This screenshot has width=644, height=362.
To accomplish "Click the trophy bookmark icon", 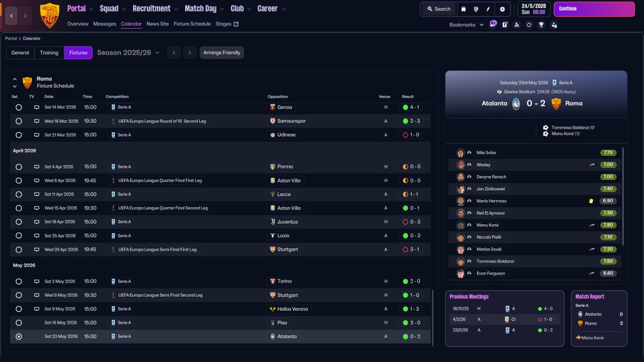I will tap(541, 25).
